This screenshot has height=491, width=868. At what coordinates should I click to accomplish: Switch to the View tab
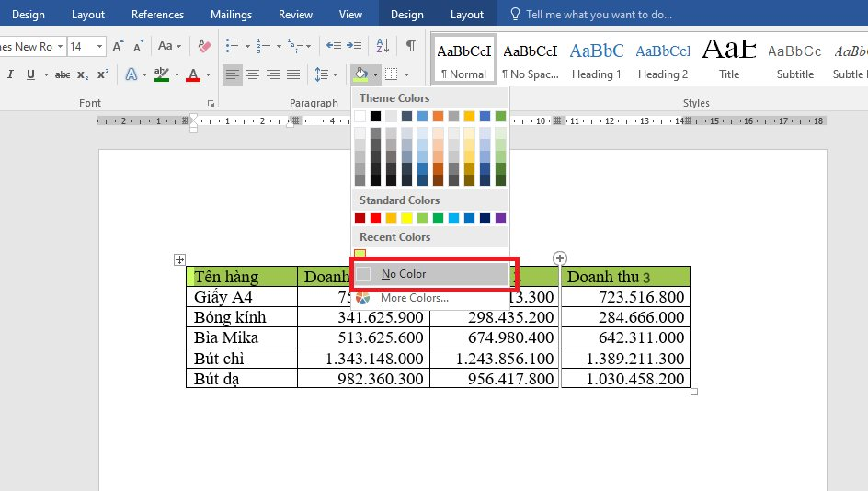point(350,15)
